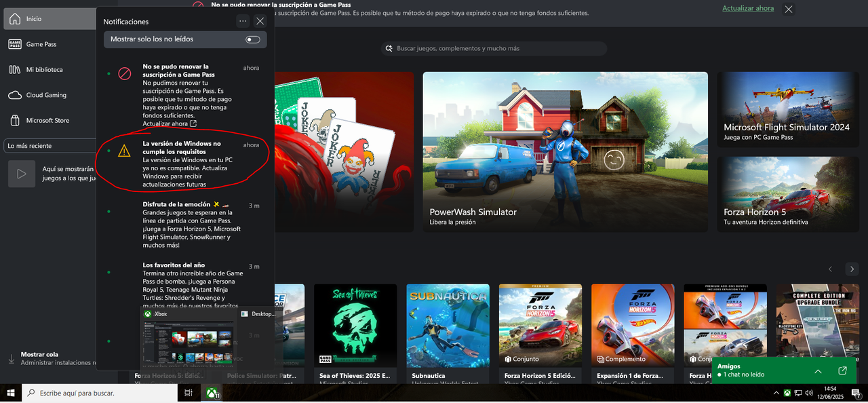The width and height of the screenshot is (868, 403).
Task: Open the joker cards game featured tile
Action: pyautogui.click(x=344, y=152)
